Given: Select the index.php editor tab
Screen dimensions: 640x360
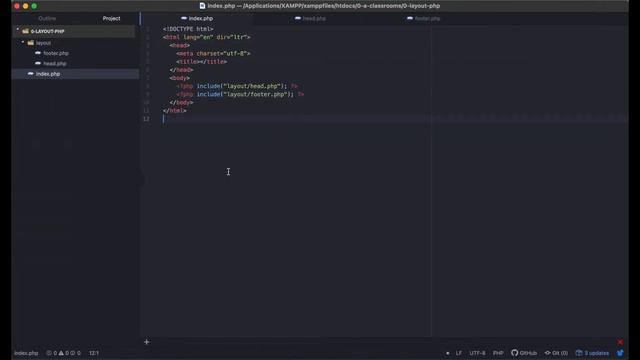Looking at the screenshot, I should point(197,18).
